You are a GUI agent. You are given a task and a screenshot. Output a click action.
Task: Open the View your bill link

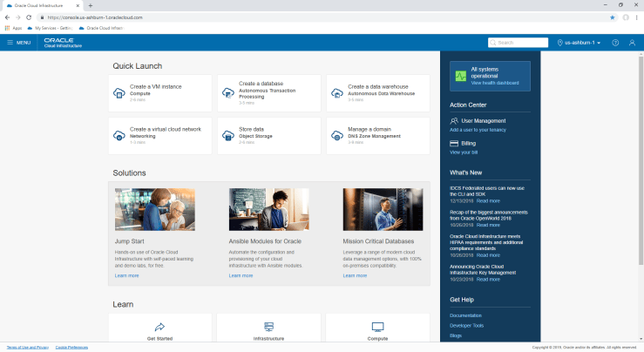pyautogui.click(x=464, y=152)
